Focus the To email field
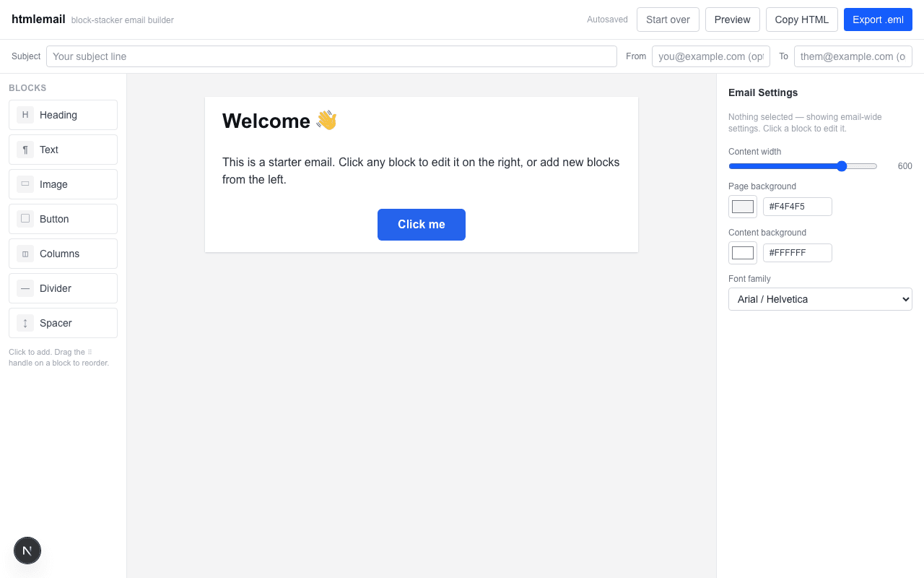 click(x=853, y=56)
